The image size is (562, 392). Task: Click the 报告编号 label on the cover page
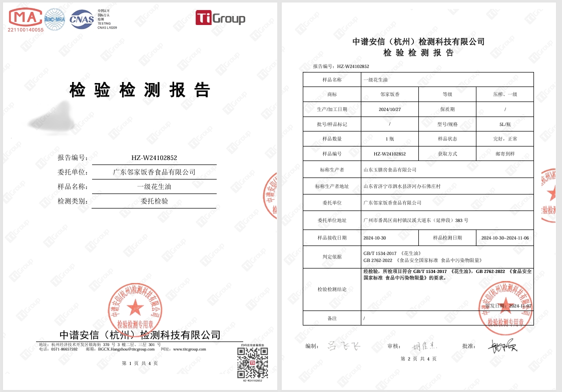pos(73,157)
